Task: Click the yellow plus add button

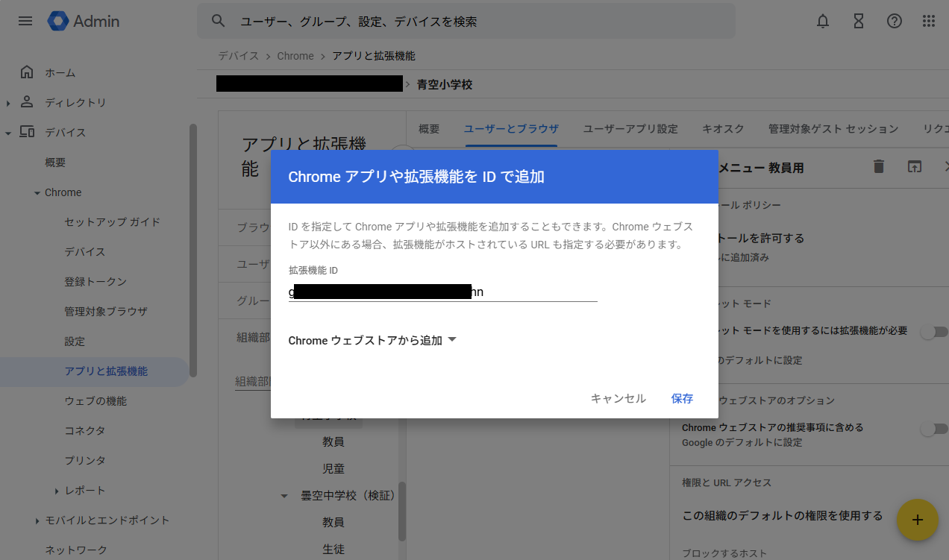Action: tap(917, 520)
